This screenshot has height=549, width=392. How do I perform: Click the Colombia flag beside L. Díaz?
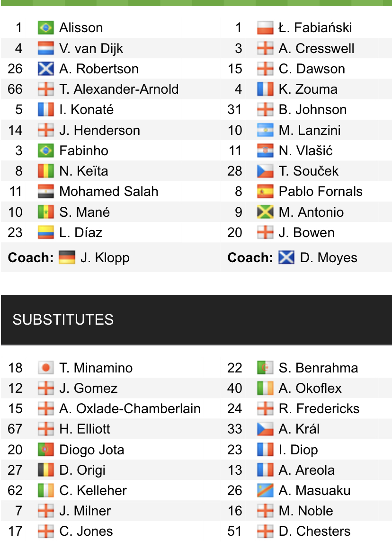pos(46,232)
